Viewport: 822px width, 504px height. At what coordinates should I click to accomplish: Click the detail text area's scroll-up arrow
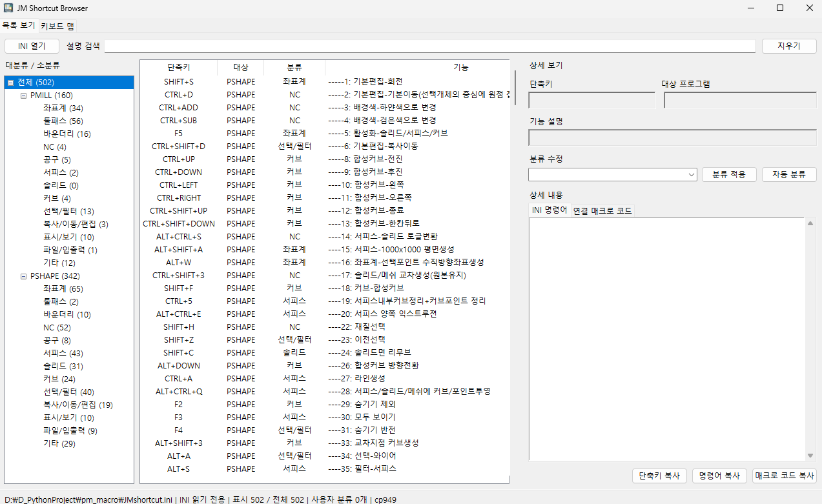click(x=810, y=223)
